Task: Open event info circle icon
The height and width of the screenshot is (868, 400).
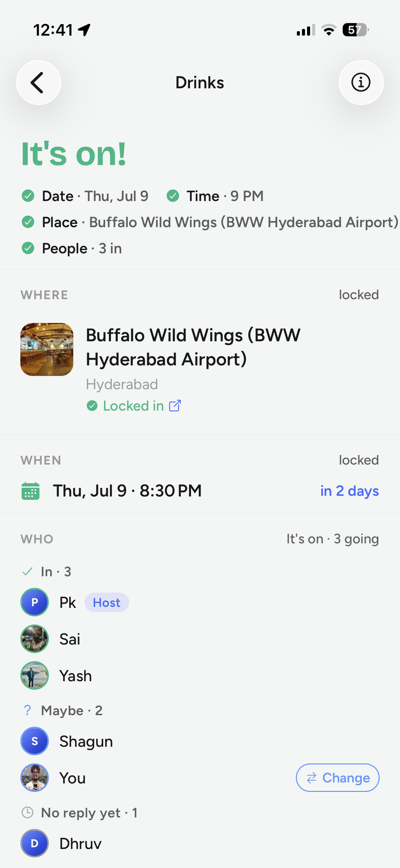Action: pos(361,83)
